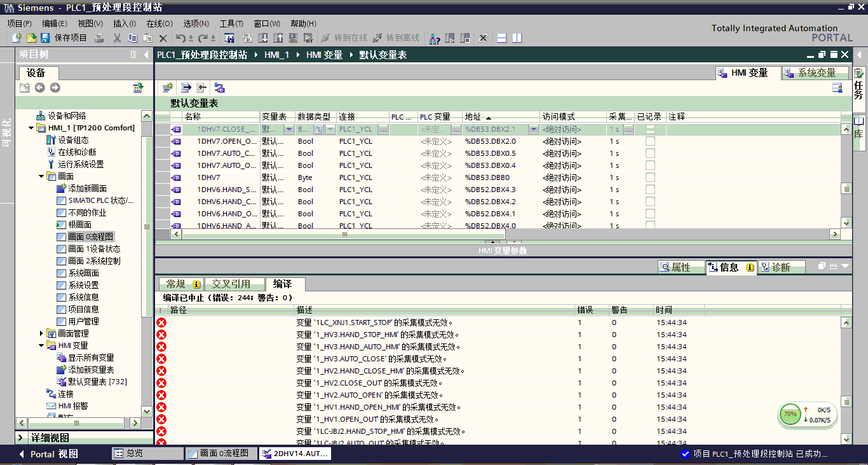Collapse the HMI 变量 folder in tree
This screenshot has height=465, width=868.
[42, 345]
